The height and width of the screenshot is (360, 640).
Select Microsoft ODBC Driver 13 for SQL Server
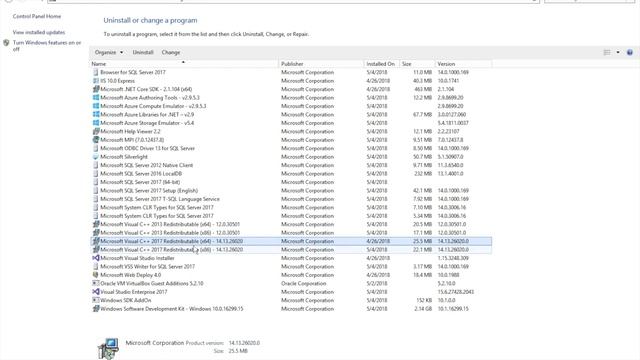[x=291, y=148]
